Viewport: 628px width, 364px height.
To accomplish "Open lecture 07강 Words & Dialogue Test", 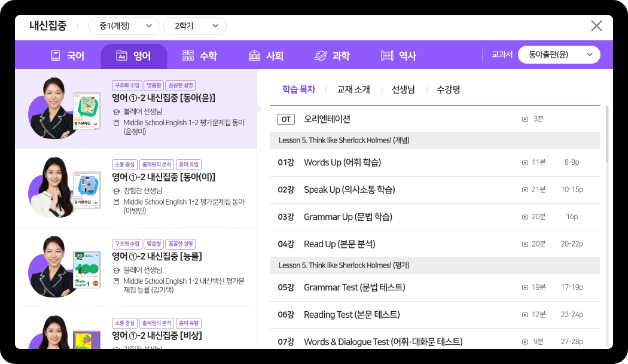I will [x=435, y=340].
